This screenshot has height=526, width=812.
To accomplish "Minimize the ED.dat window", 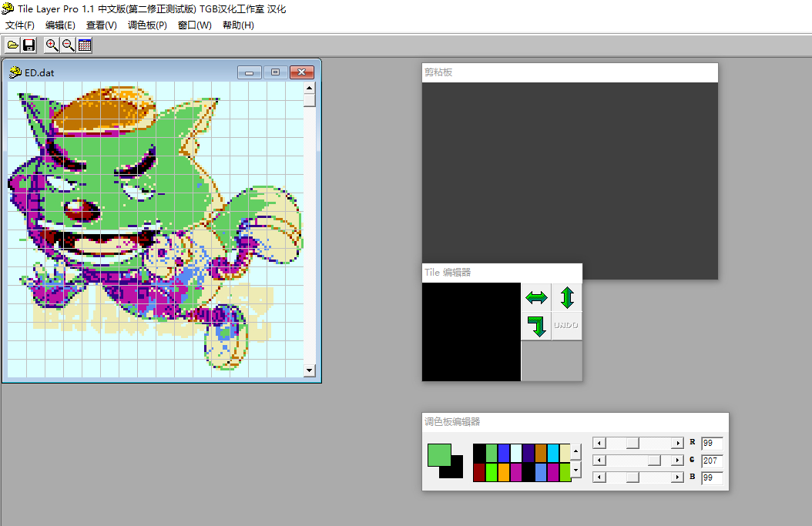I will click(x=250, y=72).
